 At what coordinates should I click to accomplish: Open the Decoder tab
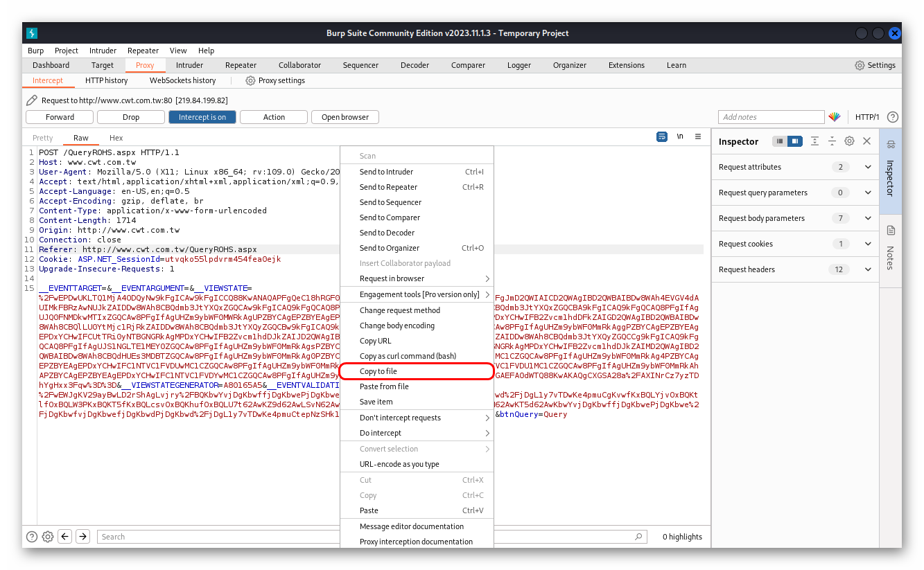(415, 65)
